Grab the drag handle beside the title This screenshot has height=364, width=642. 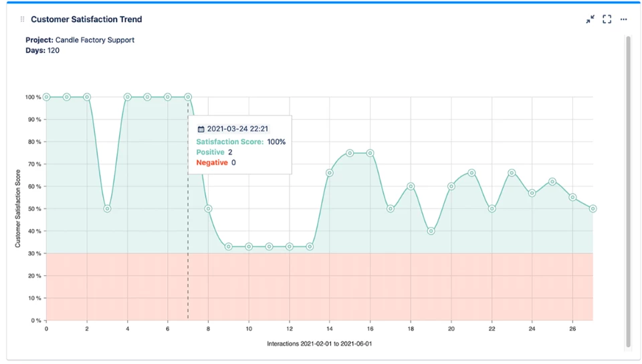23,19
